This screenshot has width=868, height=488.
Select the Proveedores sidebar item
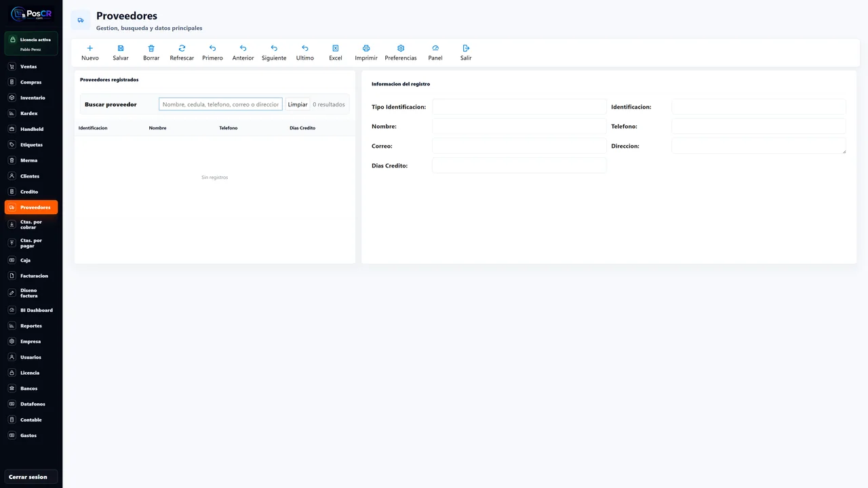point(31,207)
